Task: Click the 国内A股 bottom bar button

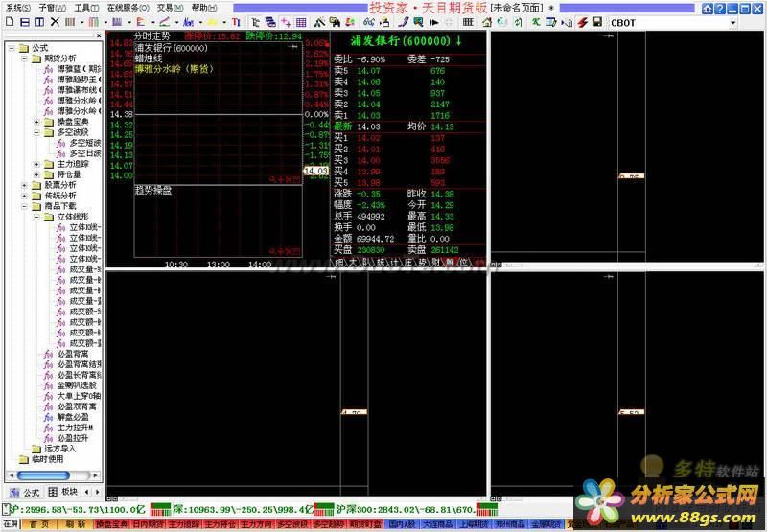Action: [x=401, y=524]
